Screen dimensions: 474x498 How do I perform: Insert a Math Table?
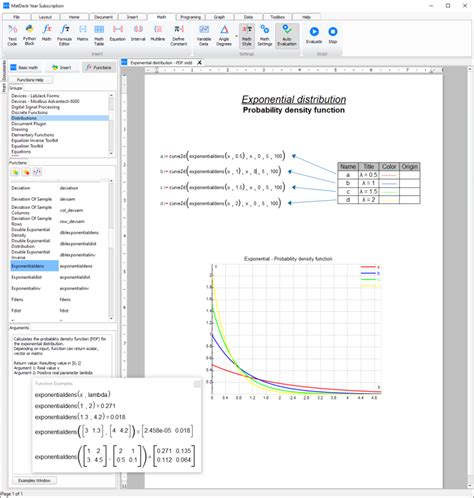pos(99,35)
